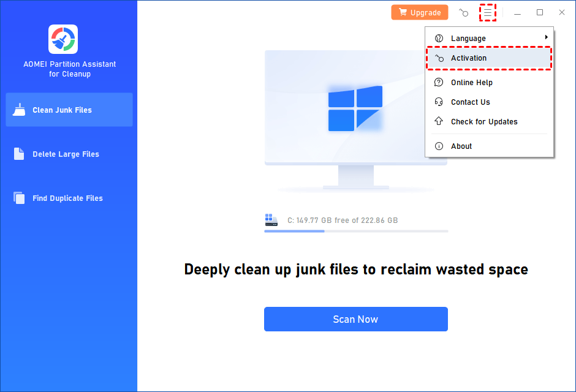
Task: Minimize the application window
Action: point(517,13)
